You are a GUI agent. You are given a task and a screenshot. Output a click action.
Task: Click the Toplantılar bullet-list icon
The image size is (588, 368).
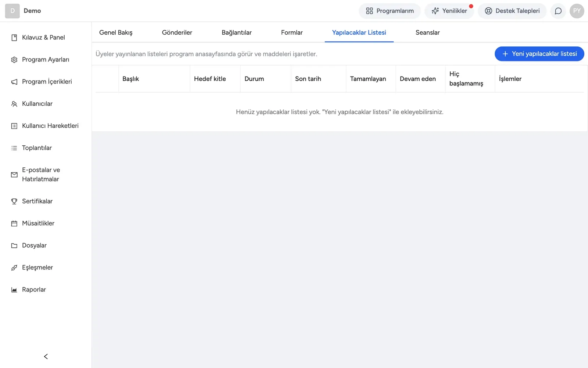click(14, 148)
